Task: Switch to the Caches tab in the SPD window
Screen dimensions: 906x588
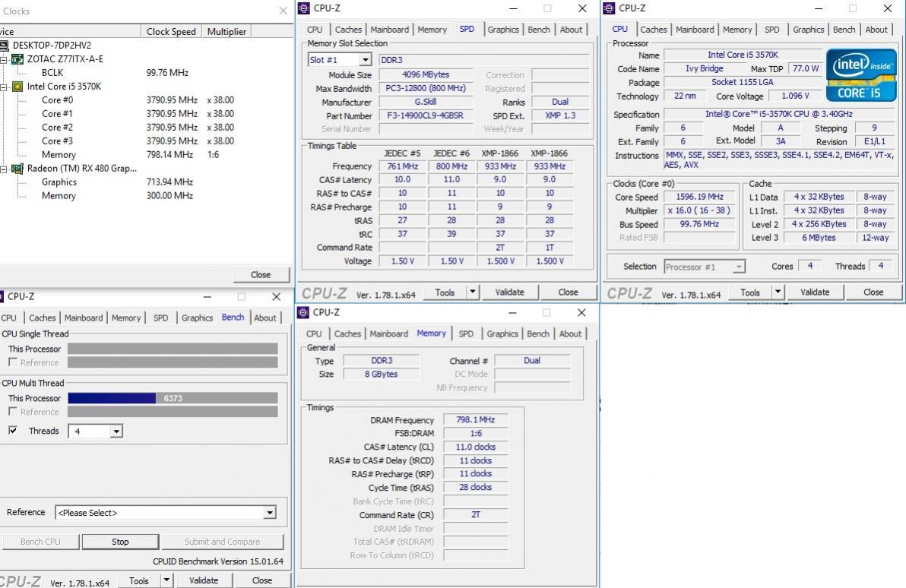Action: (348, 30)
